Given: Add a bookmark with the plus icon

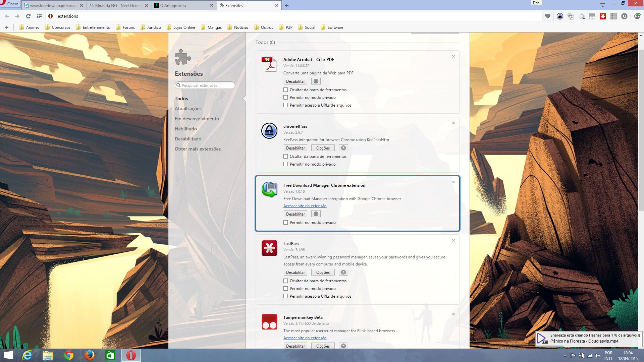Looking at the screenshot, I should point(7,27).
